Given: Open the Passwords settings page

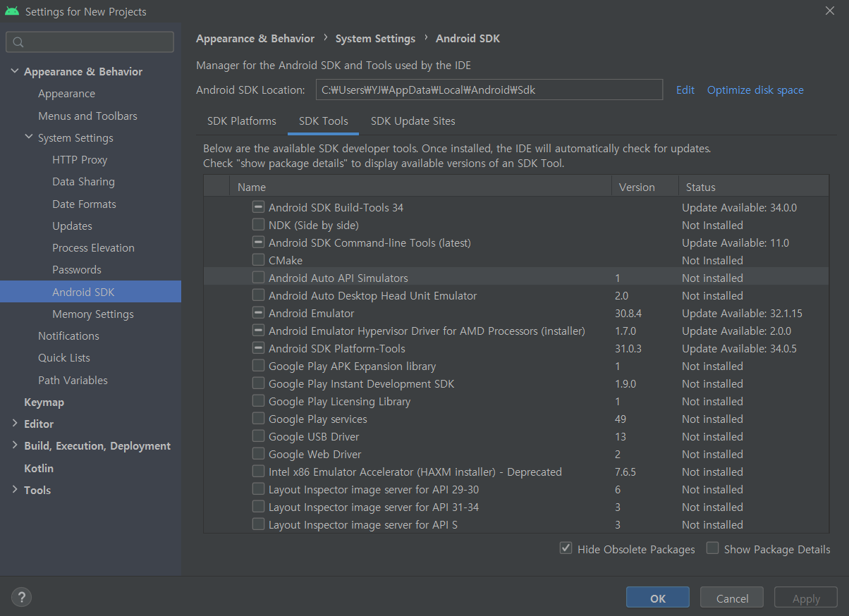Looking at the screenshot, I should (x=76, y=269).
